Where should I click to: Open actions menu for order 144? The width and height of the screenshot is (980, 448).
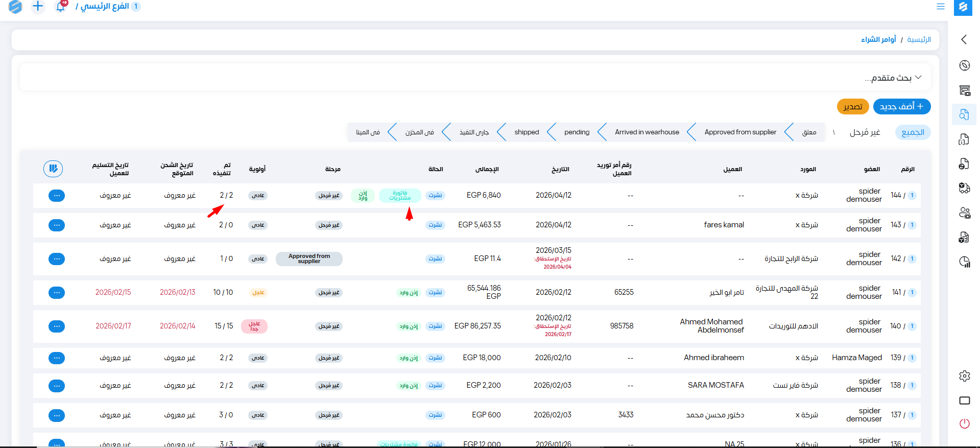pos(57,196)
